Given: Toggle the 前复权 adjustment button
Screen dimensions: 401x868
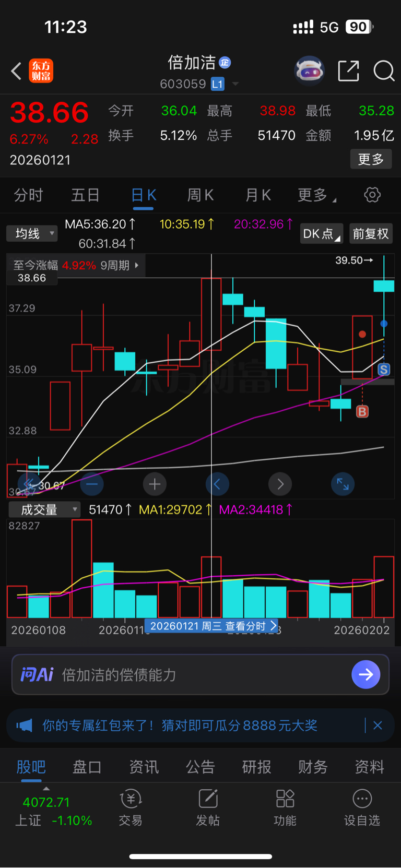Looking at the screenshot, I should coord(371,234).
